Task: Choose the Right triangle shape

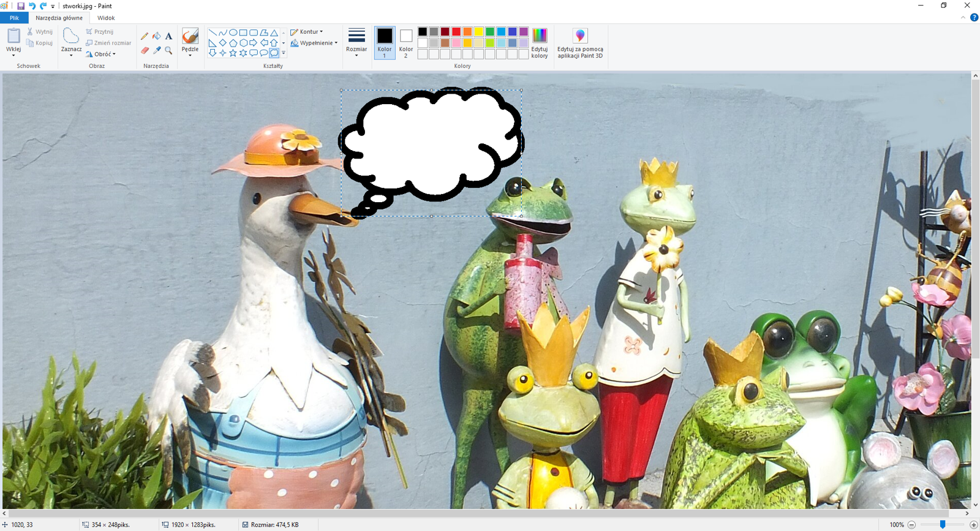Action: coord(213,43)
